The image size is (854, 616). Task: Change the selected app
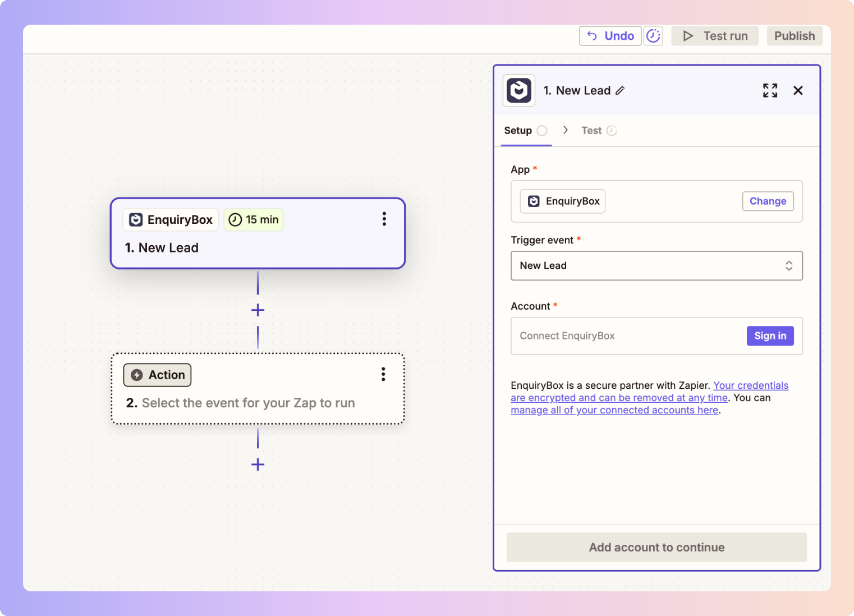click(x=768, y=201)
